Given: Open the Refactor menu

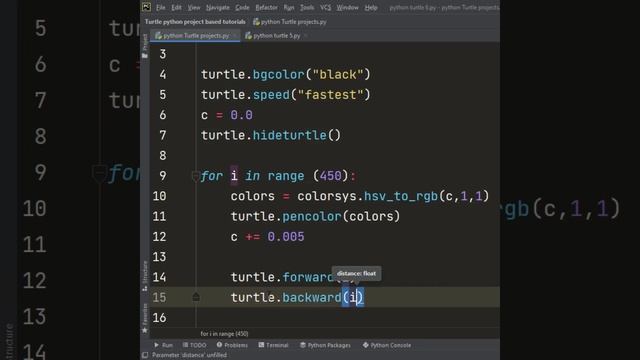Looking at the screenshot, I should coord(266,7).
